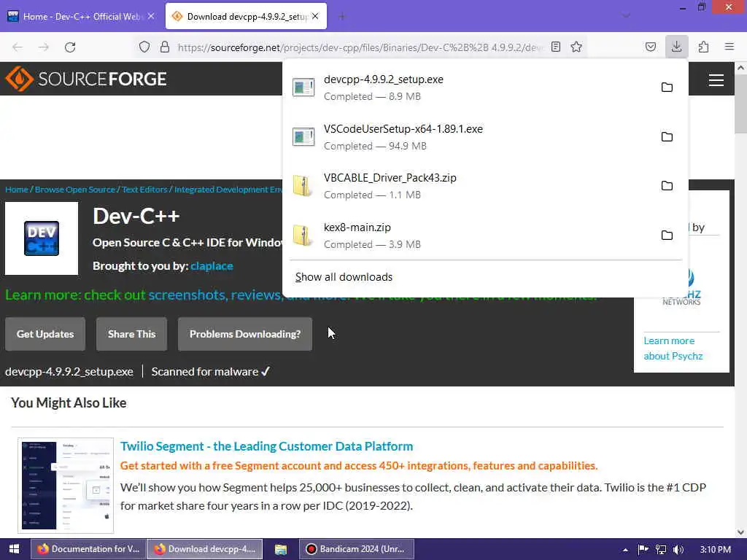Toggle reader view icon in address bar
The width and height of the screenshot is (747, 560).
pyautogui.click(x=555, y=47)
